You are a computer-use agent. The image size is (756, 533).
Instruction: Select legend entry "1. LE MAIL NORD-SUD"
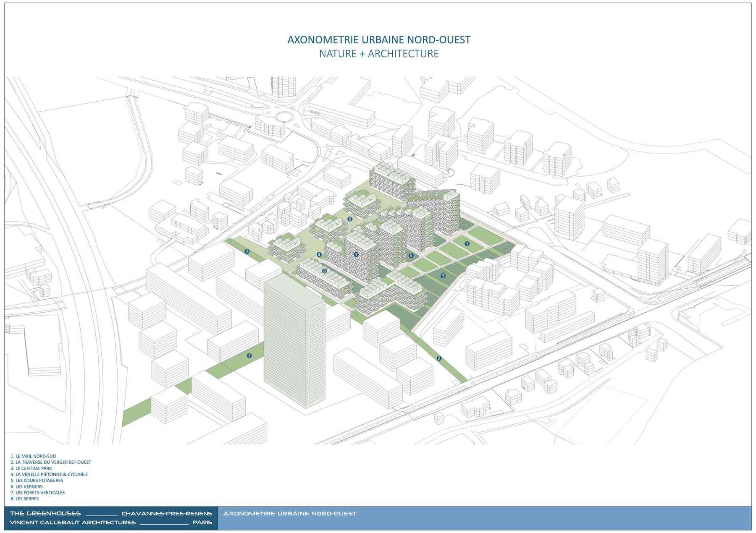tap(33, 456)
